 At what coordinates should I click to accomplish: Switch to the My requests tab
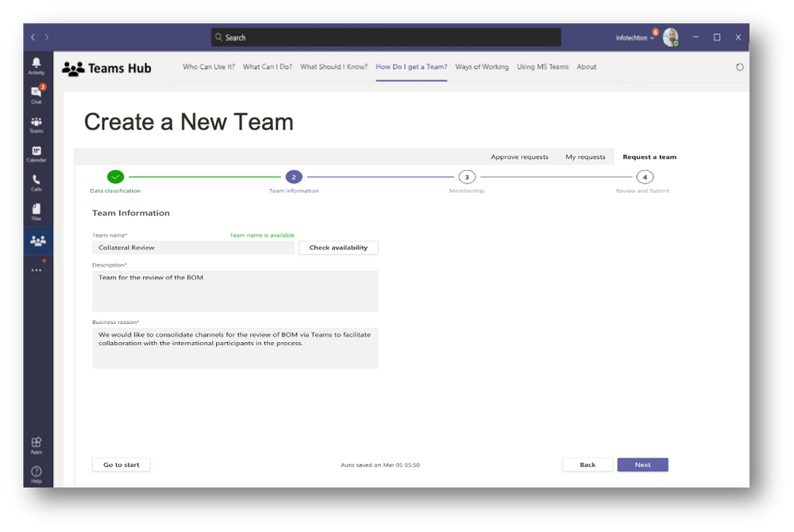coord(586,156)
